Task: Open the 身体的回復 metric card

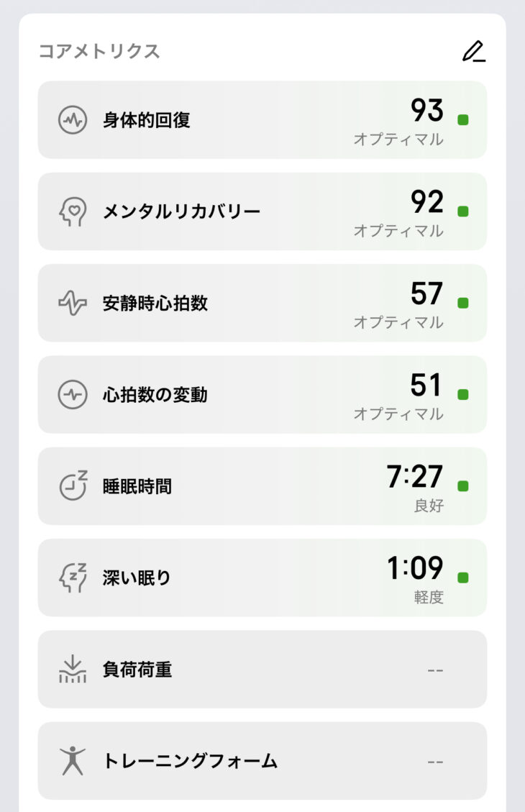Action: point(262,119)
